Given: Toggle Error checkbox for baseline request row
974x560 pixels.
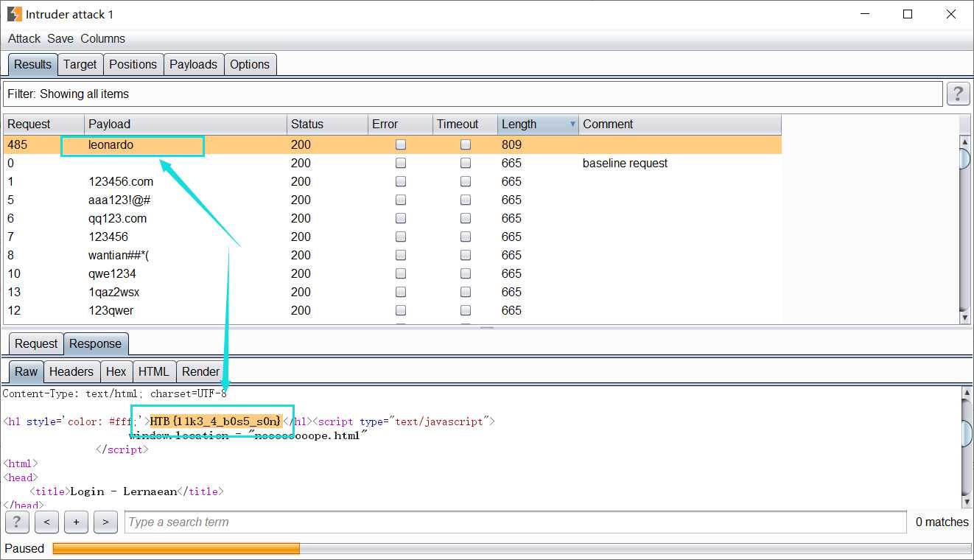Looking at the screenshot, I should click(x=401, y=163).
